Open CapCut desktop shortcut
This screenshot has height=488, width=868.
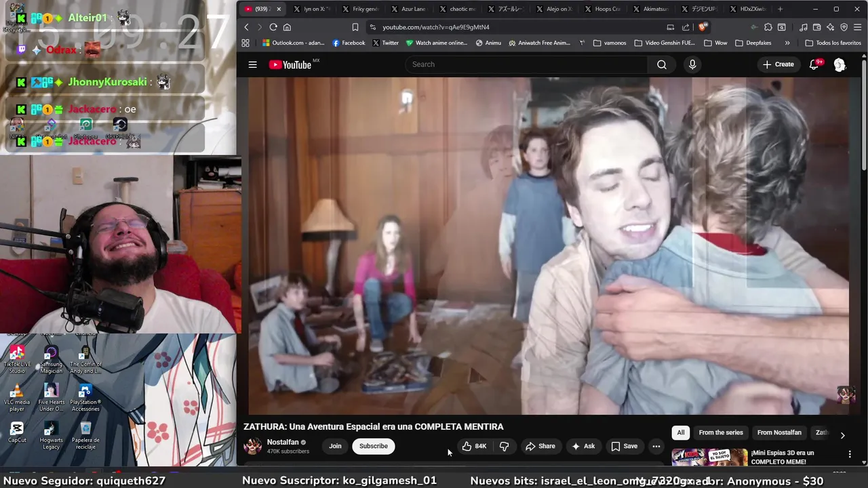[17, 432]
